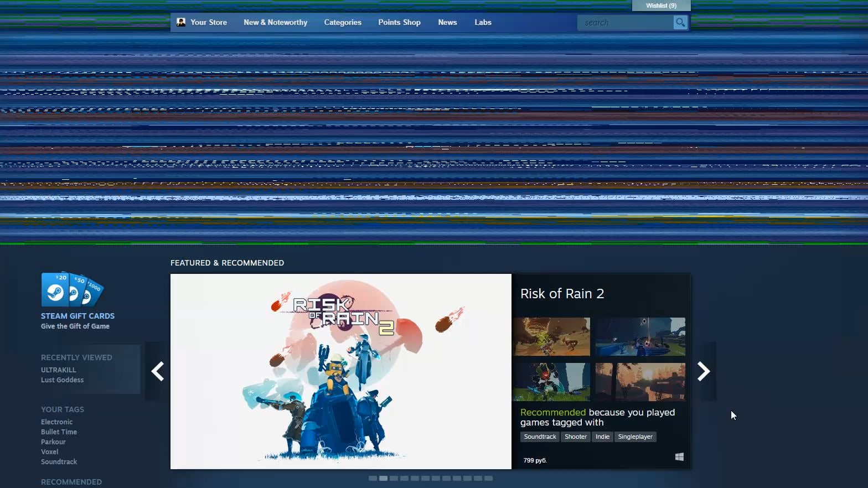Select the Bullet Time tag link
The height and width of the screenshot is (488, 868).
click(59, 432)
